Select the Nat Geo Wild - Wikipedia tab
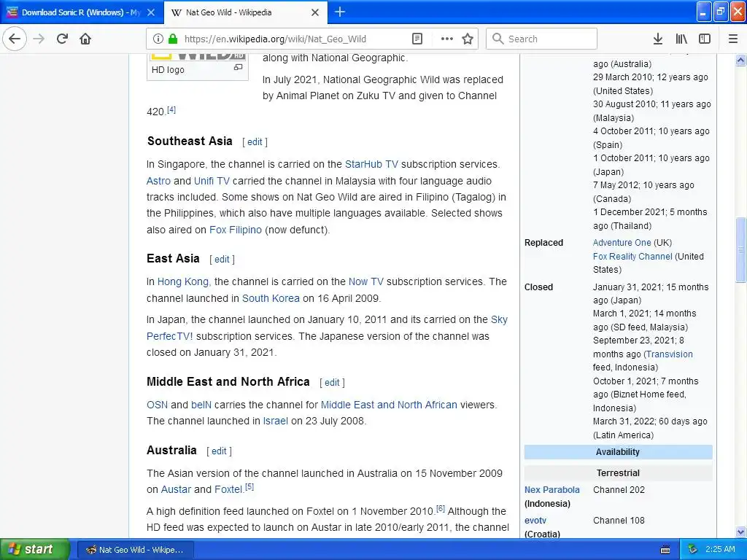 245,12
